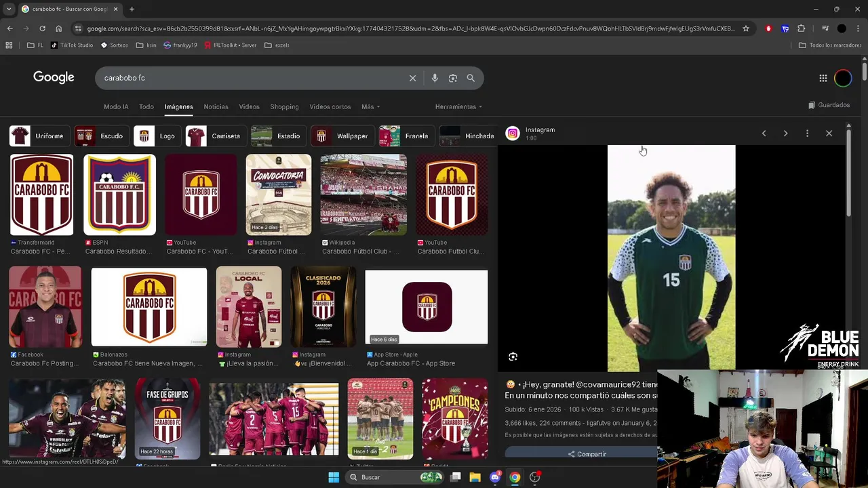Open the excels bookmark folder
The height and width of the screenshot is (488, 868).
coord(277,45)
